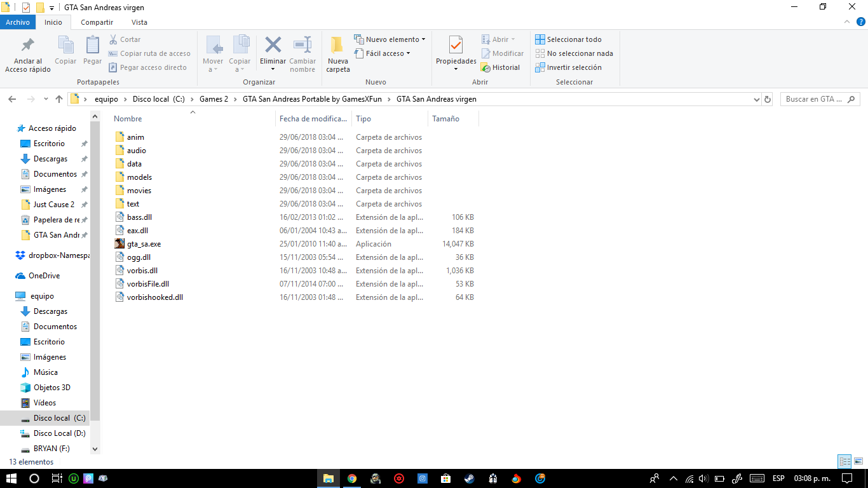Click Disco local (C:) in address bar
The image size is (868, 488).
click(159, 99)
